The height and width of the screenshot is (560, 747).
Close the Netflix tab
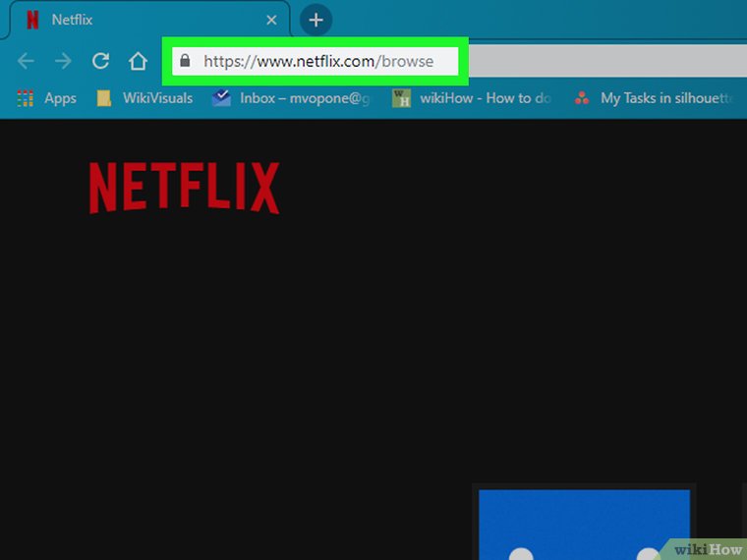271,20
